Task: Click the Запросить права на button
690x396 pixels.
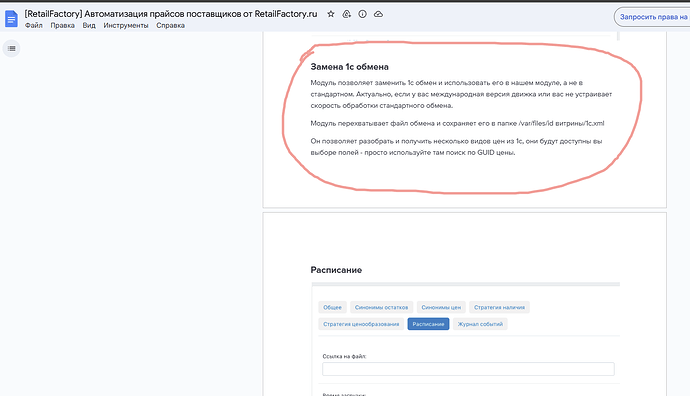Action: (653, 17)
